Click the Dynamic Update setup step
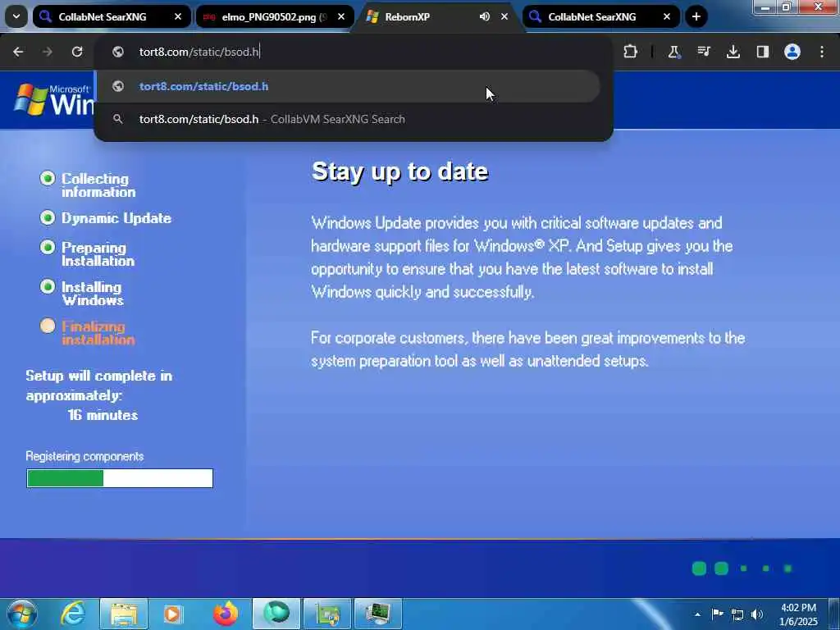The image size is (840, 630). coord(106,218)
